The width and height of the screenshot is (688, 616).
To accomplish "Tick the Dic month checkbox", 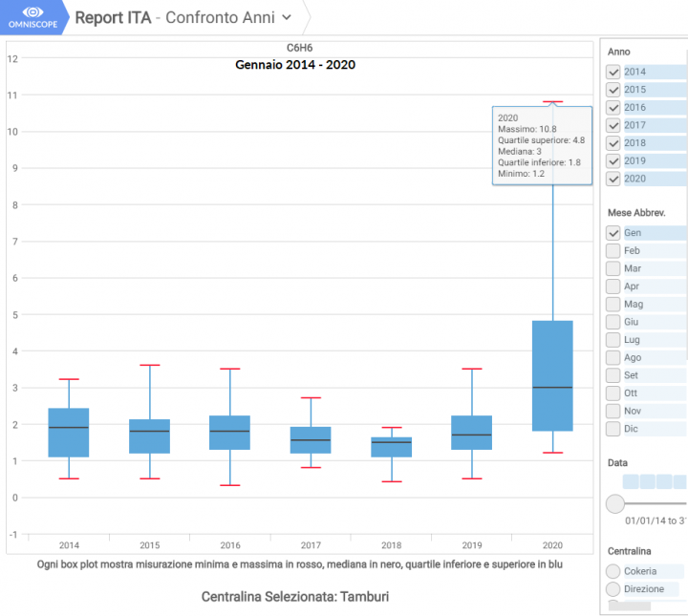I will pyautogui.click(x=613, y=429).
